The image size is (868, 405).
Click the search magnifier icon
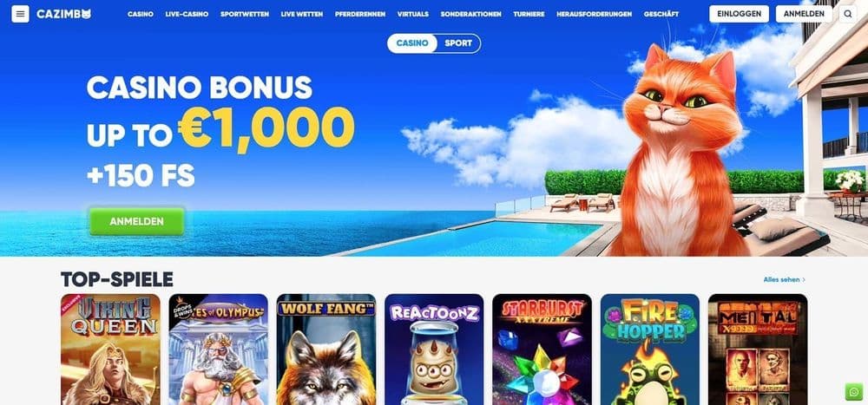pyautogui.click(x=847, y=14)
